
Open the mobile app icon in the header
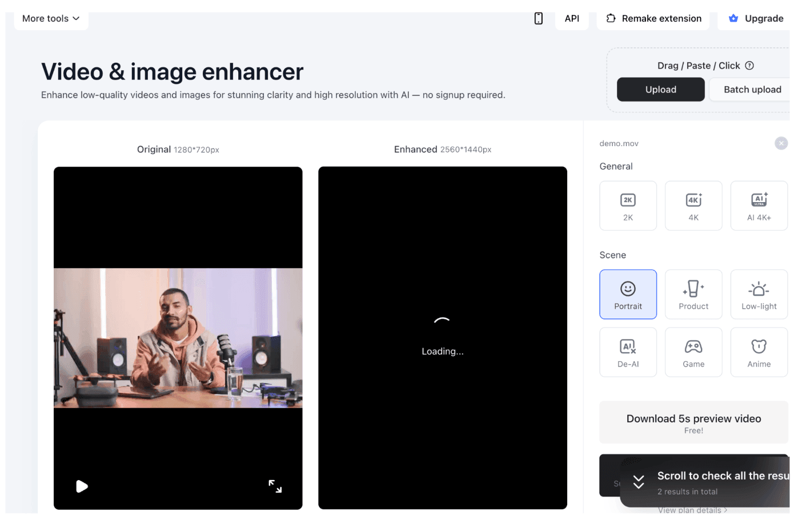click(538, 18)
